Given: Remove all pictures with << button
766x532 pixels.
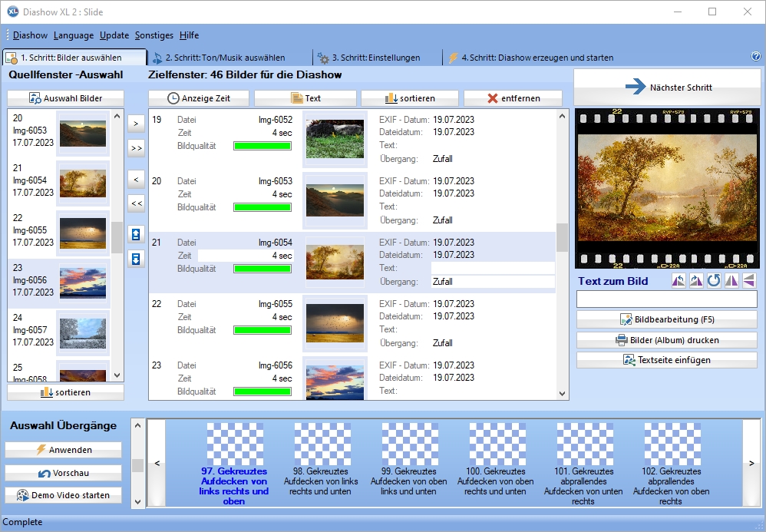Looking at the screenshot, I should pos(137,203).
